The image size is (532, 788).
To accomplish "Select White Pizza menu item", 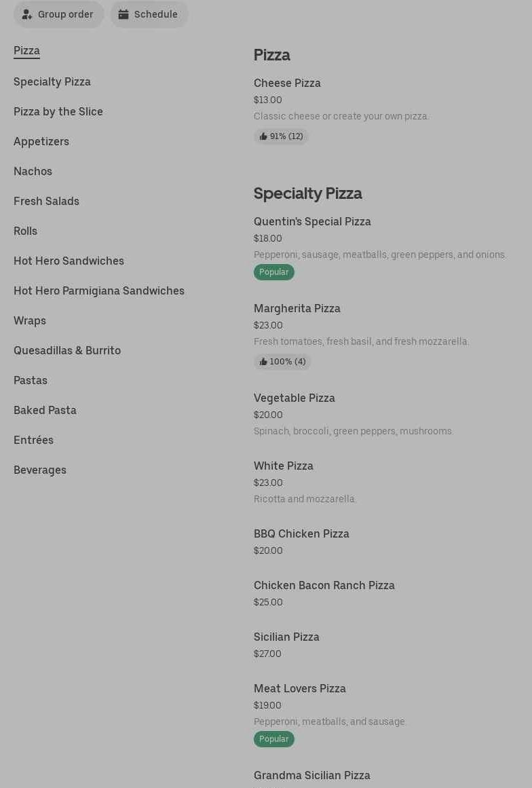I will [x=284, y=466].
